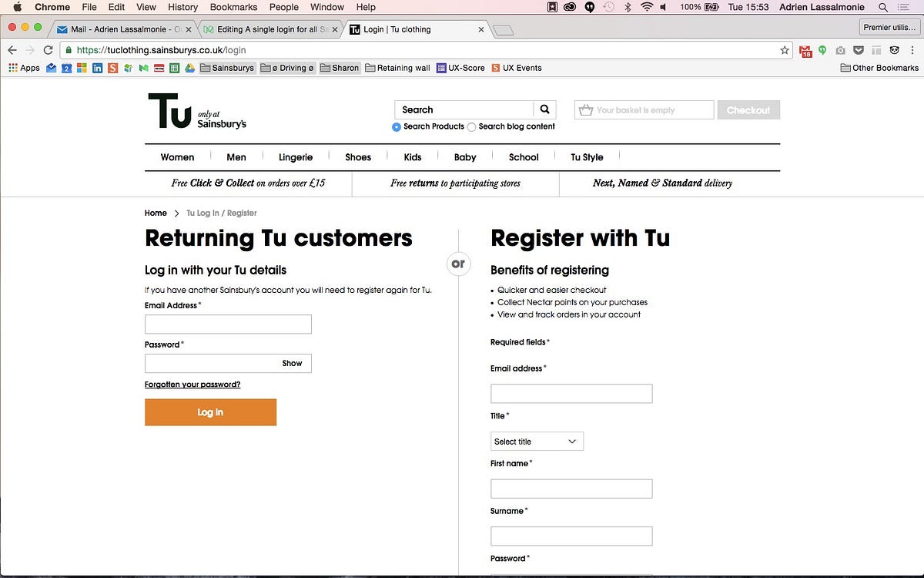Image resolution: width=924 pixels, height=578 pixels.
Task: Click the magnifier search button on the Tu site
Action: 544,109
